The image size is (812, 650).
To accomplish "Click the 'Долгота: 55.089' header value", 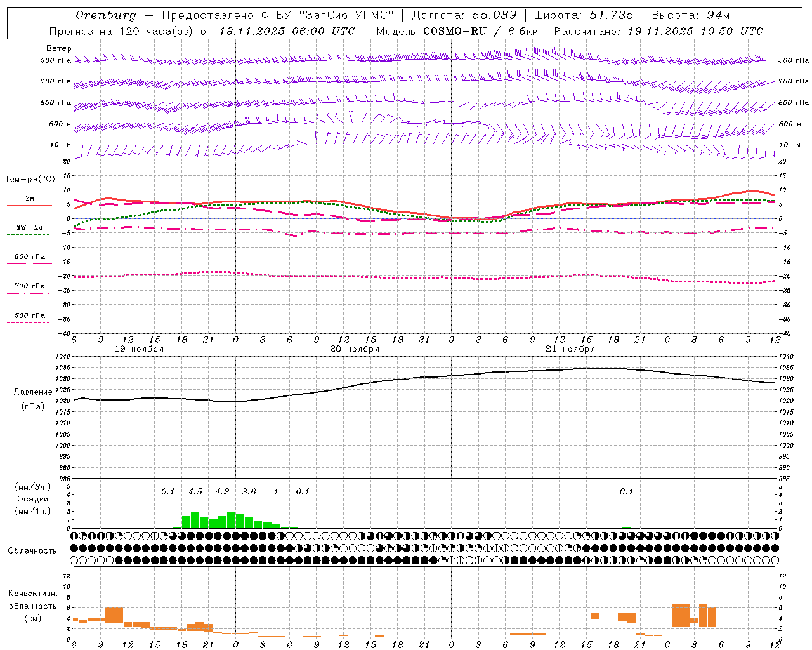I will [464, 15].
